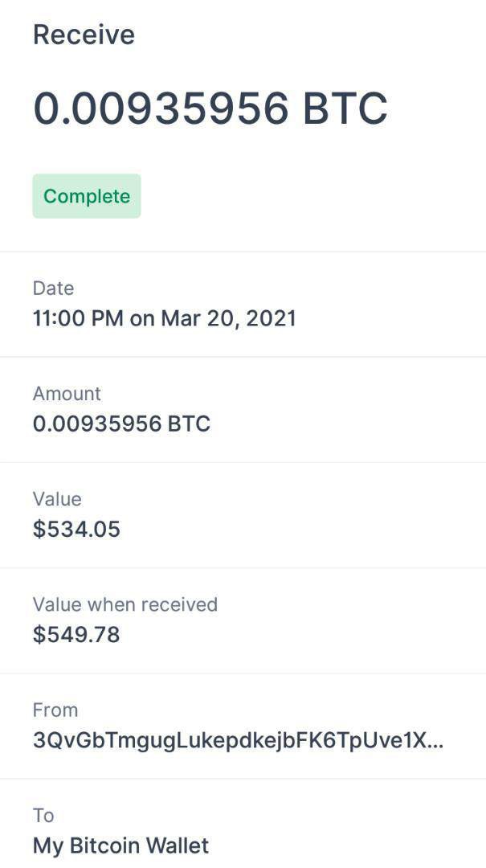
Task: Select the From field label
Action: pos(55,710)
